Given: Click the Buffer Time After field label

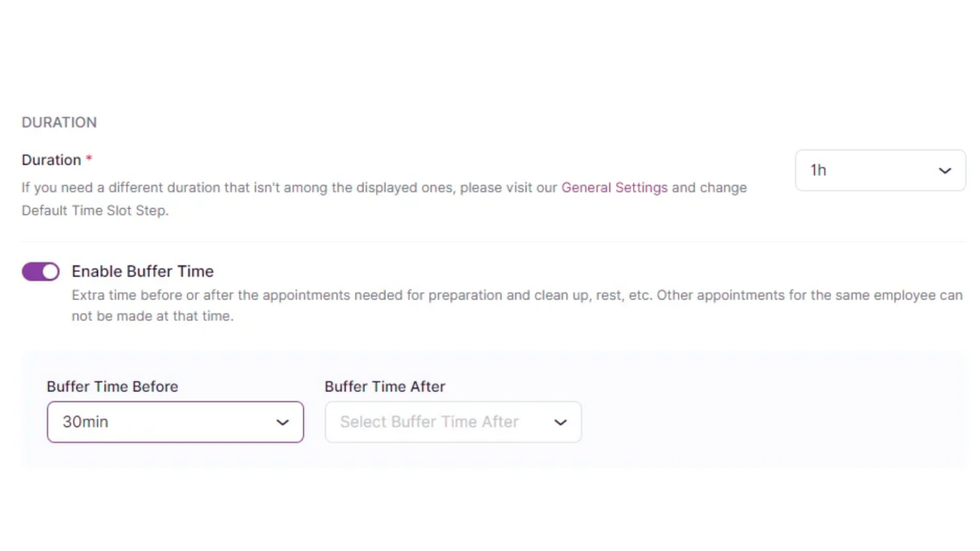Looking at the screenshot, I should coord(385,386).
